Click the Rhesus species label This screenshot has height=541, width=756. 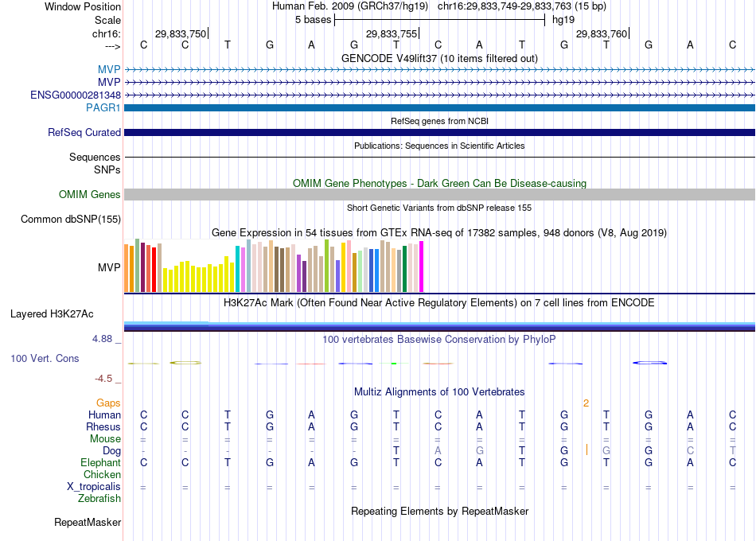click(103, 426)
